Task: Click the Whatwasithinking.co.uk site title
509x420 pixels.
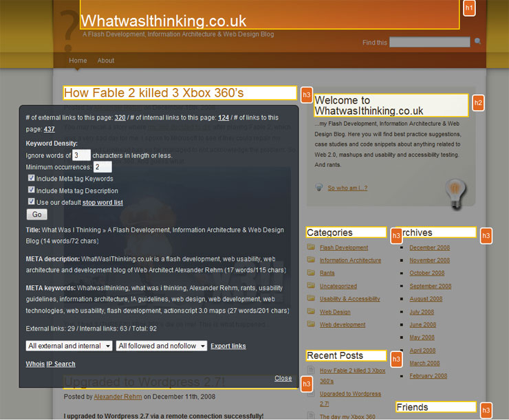Action: pos(164,21)
